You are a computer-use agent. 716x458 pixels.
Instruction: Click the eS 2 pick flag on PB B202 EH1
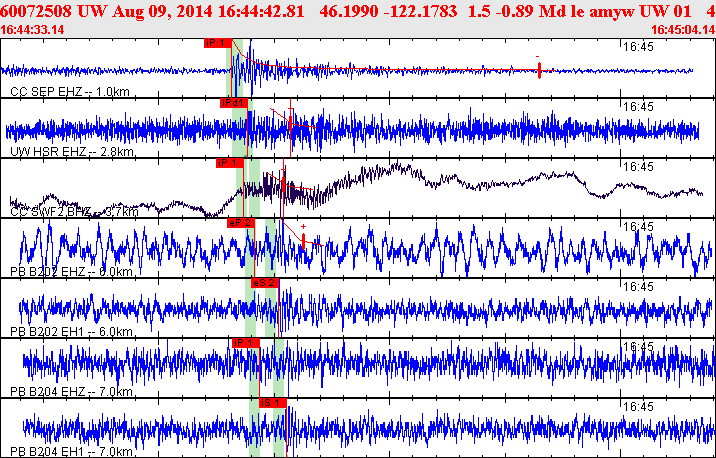point(263,283)
